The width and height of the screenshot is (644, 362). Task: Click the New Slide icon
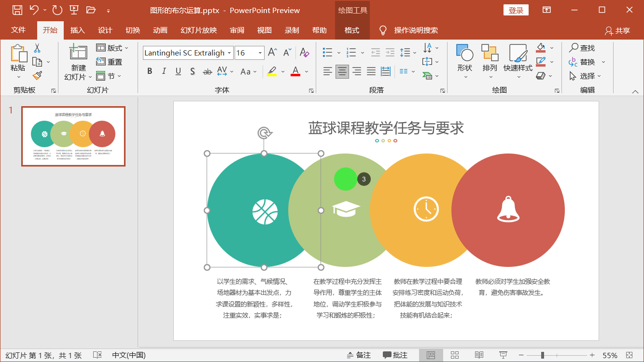tap(78, 52)
